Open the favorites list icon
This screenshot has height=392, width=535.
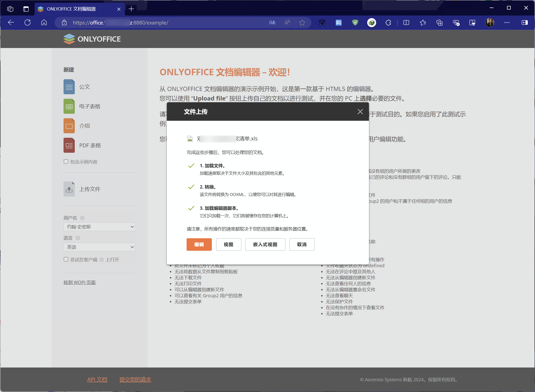pyautogui.click(x=423, y=23)
